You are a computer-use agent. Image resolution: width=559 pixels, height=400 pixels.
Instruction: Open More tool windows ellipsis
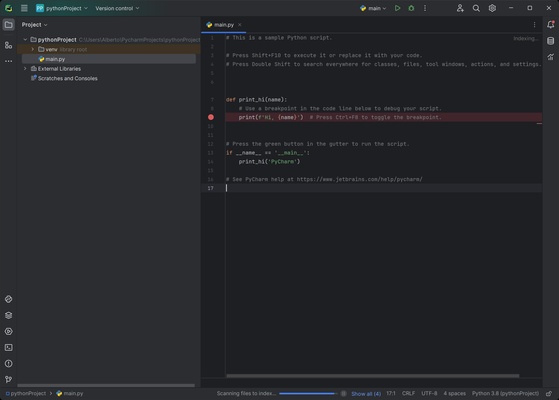pyautogui.click(x=9, y=61)
